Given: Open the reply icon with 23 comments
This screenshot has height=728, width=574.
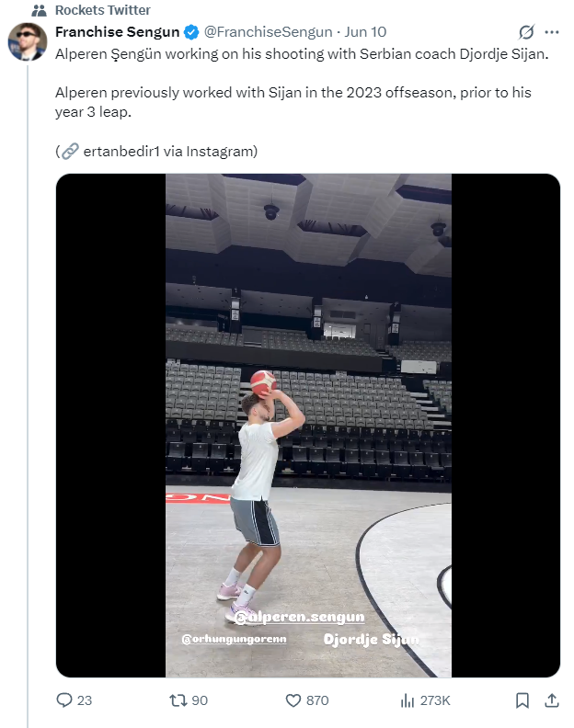Looking at the screenshot, I should tap(64, 700).
